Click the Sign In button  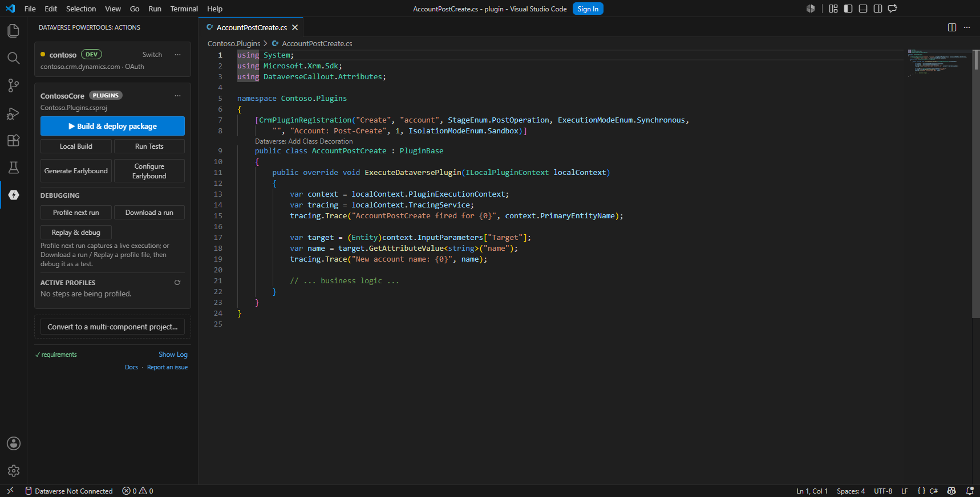[x=588, y=9]
